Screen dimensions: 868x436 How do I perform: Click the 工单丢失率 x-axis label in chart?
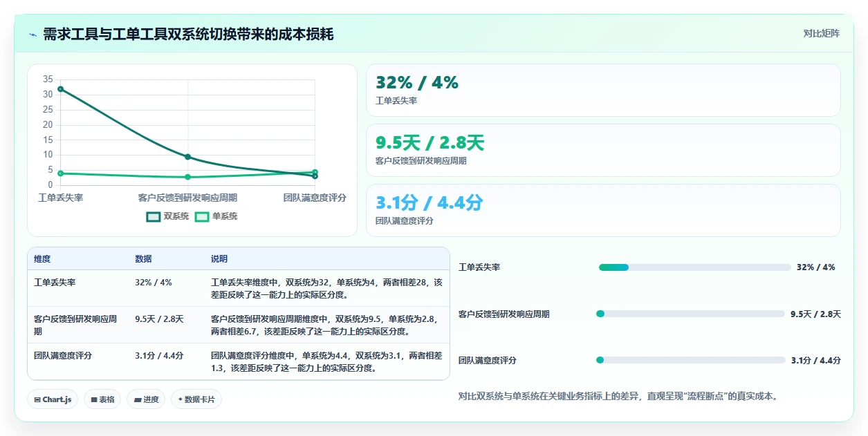coord(61,198)
